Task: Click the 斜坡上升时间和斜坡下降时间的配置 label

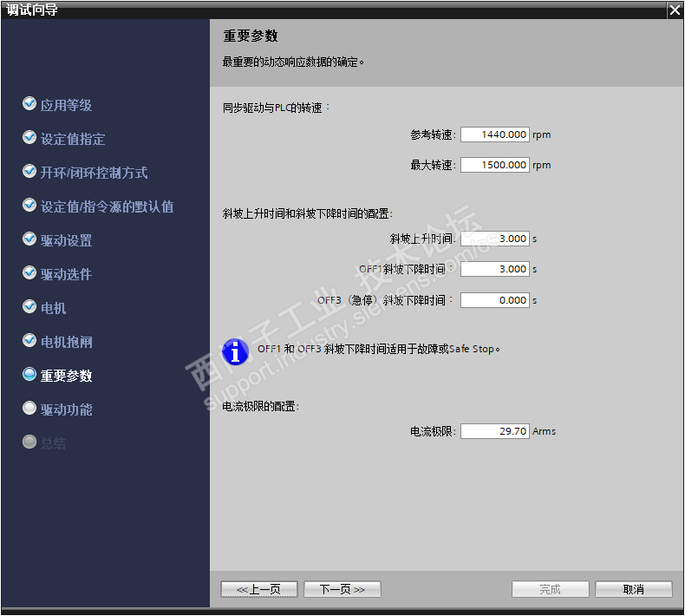Action: [x=308, y=213]
